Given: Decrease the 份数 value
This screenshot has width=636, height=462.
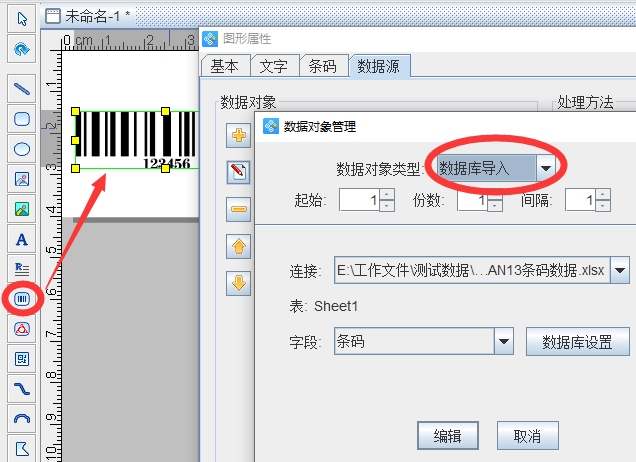Looking at the screenshot, I should coord(495,206).
